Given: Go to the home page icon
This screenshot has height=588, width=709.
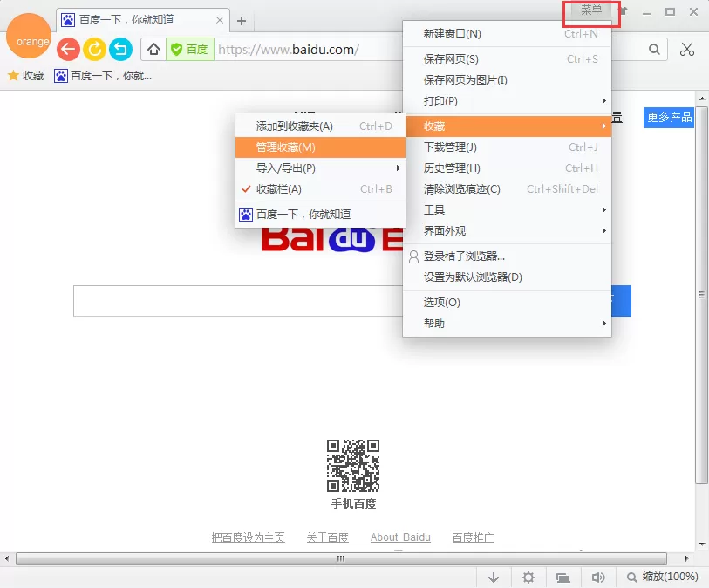Looking at the screenshot, I should click(153, 50).
